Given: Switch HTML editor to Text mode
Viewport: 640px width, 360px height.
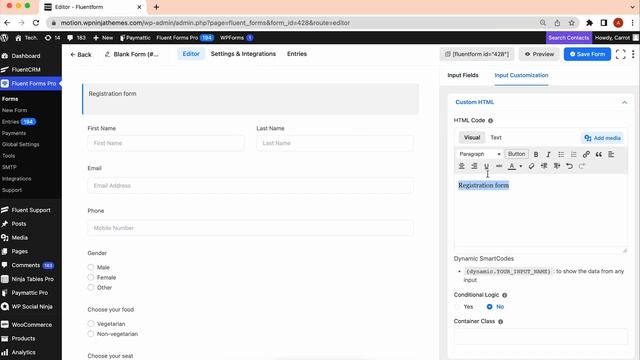Looking at the screenshot, I should point(496,138).
